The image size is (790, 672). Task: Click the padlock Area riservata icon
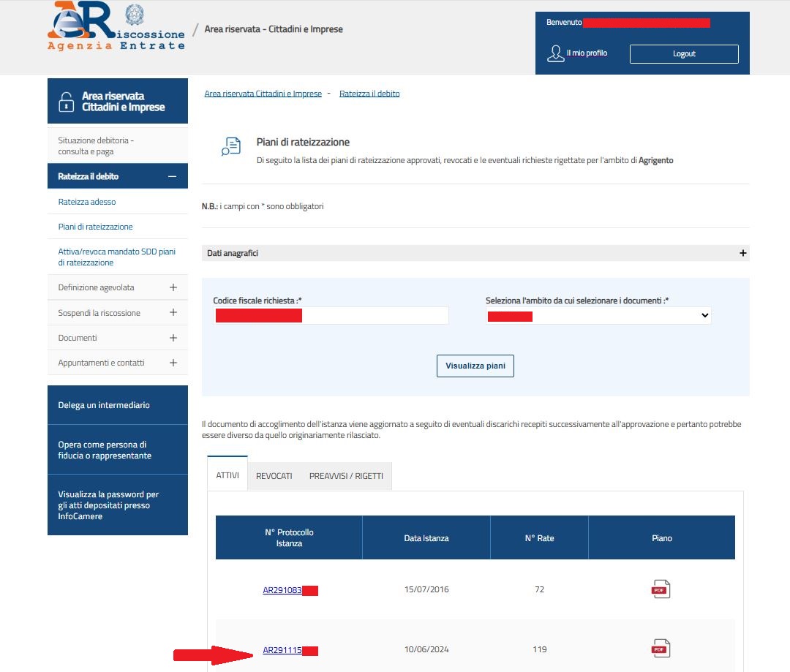[66, 102]
